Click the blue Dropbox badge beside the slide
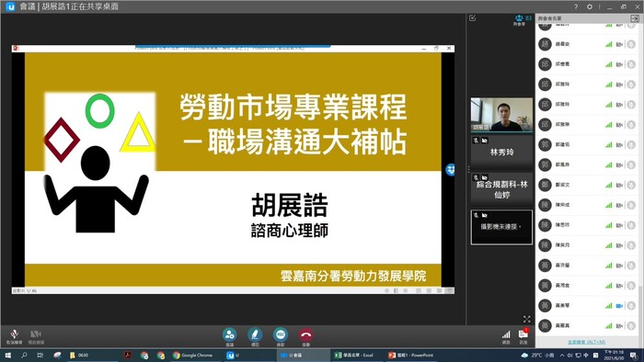 pyautogui.click(x=450, y=169)
